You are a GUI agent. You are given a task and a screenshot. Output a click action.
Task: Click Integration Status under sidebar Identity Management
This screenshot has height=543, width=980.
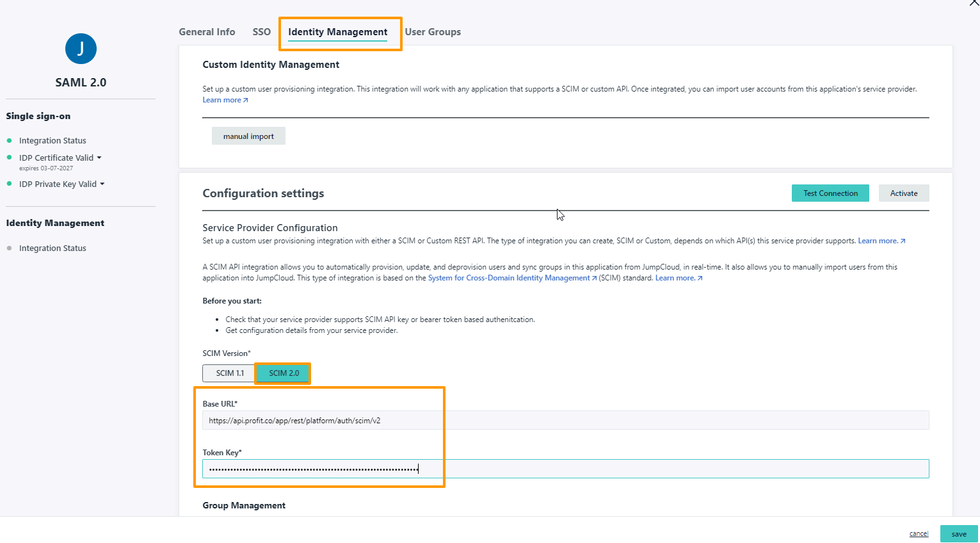coord(52,248)
